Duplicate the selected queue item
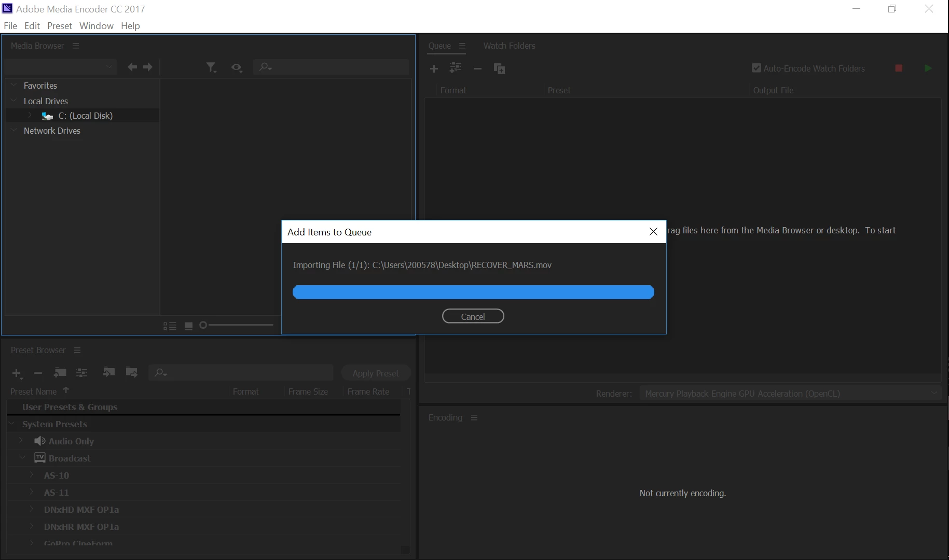Screen dimensions: 949x560 499,68
